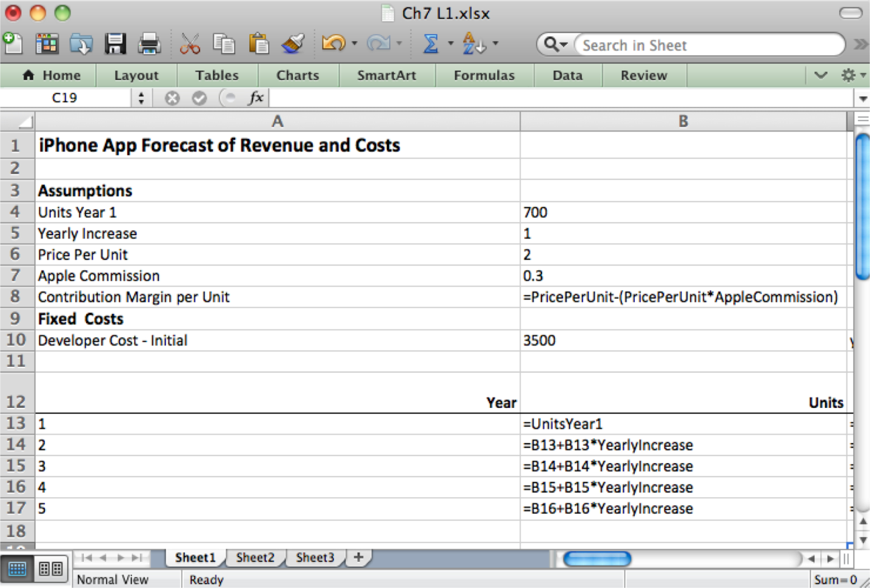Paste from clipboard using the Paste icon
Image resolution: width=870 pixels, height=588 pixels.
pos(258,44)
